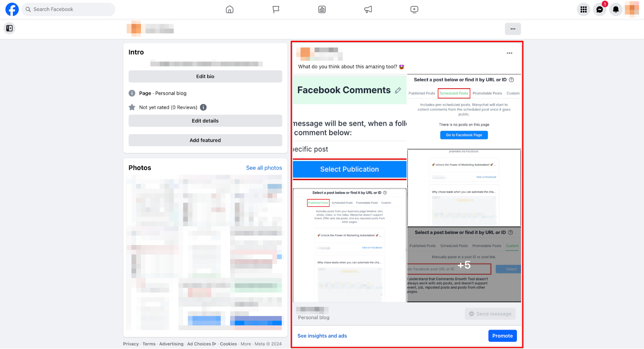Open page options three-dot menu
This screenshot has width=644, height=349.
(x=513, y=29)
